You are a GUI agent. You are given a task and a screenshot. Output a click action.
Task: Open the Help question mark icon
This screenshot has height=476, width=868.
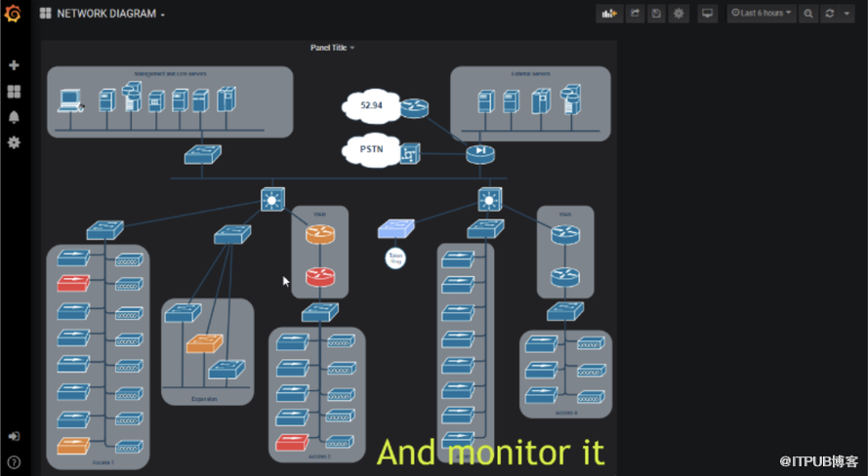click(x=14, y=461)
